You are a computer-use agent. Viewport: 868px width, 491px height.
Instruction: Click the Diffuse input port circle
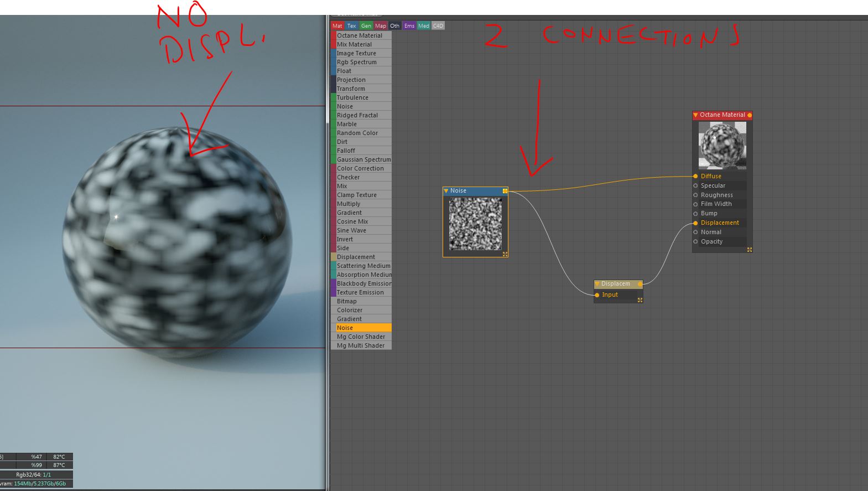point(695,176)
